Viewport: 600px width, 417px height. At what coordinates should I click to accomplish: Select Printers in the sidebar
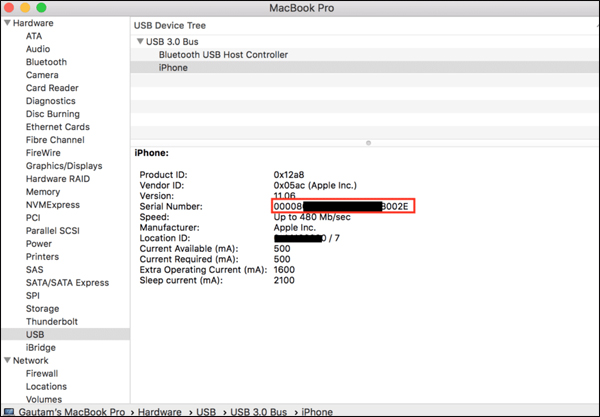tap(42, 257)
